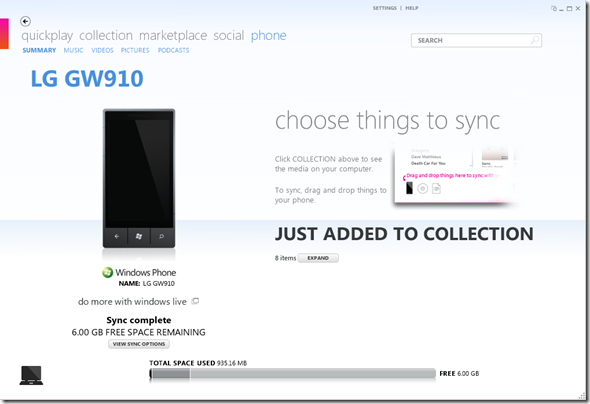Click the phone name LG GW910 label
Image resolution: width=590 pixels, height=404 pixels.
(147, 284)
